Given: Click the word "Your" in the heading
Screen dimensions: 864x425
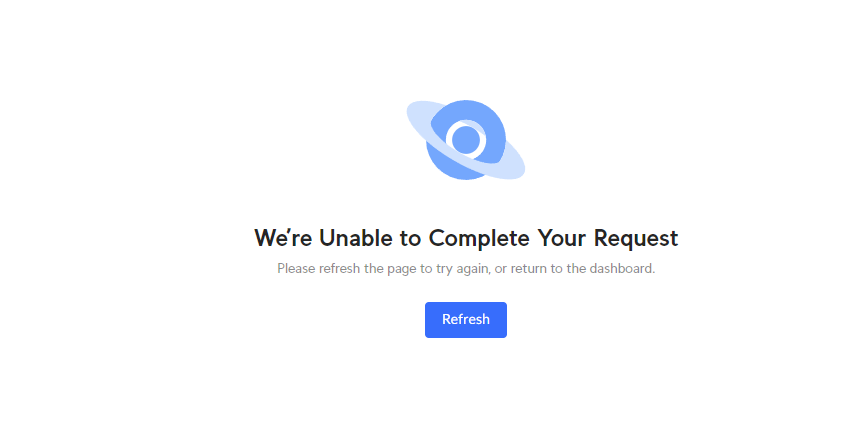Looking at the screenshot, I should coord(561,238).
